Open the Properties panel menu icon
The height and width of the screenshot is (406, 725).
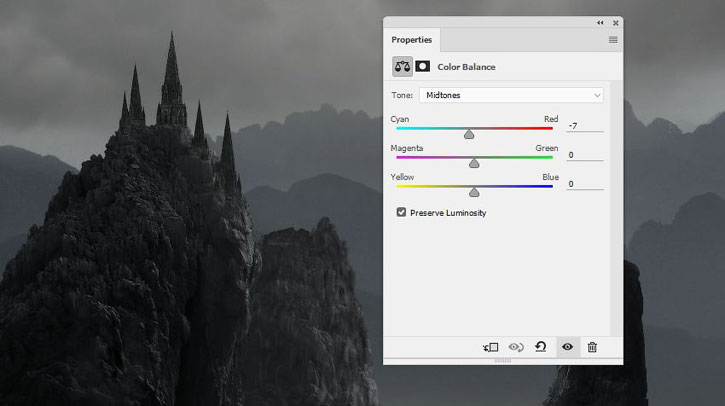tap(613, 40)
